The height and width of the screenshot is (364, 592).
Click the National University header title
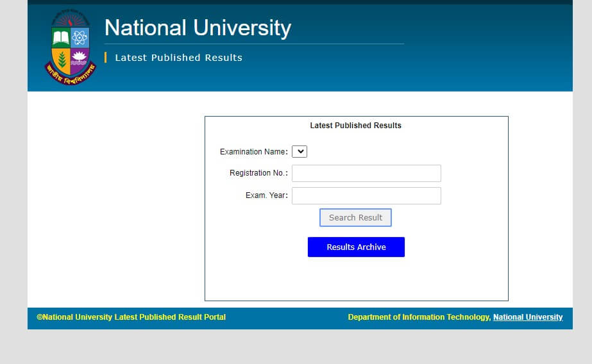[198, 28]
